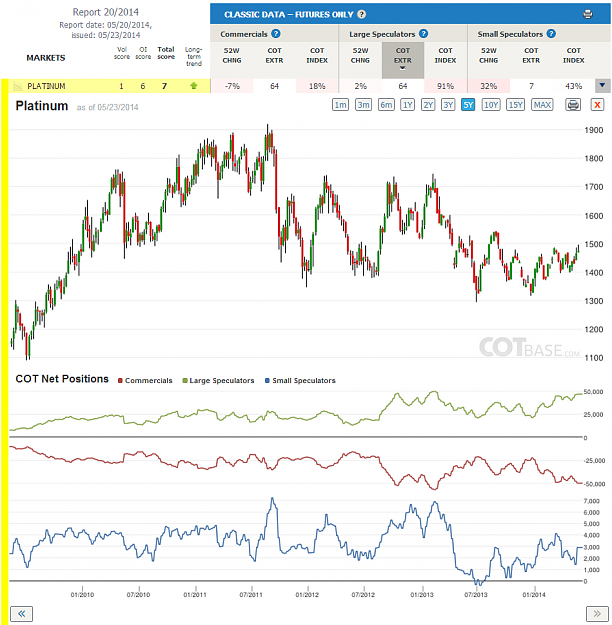Screen dimensions: 612x625
Task: Open the Commercials help question mark
Action: click(275, 34)
